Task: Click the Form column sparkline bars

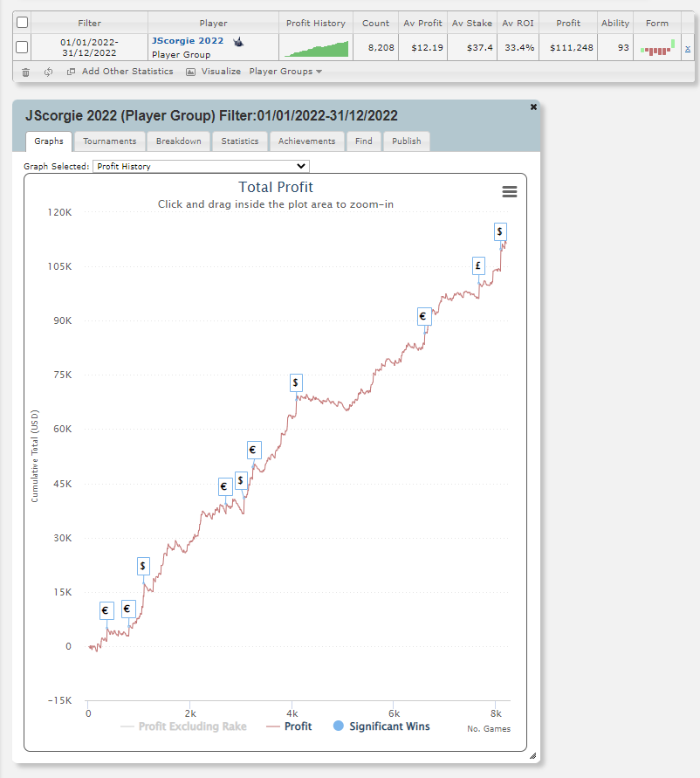Action: click(x=656, y=48)
